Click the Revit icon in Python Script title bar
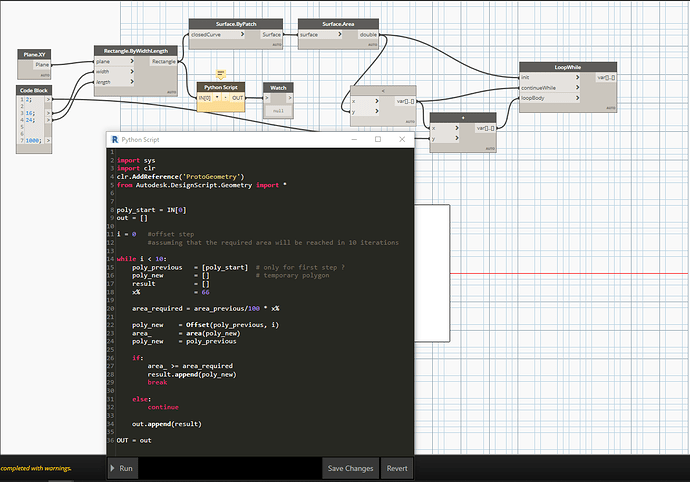Viewport: 690px width, 482px height. point(116,140)
